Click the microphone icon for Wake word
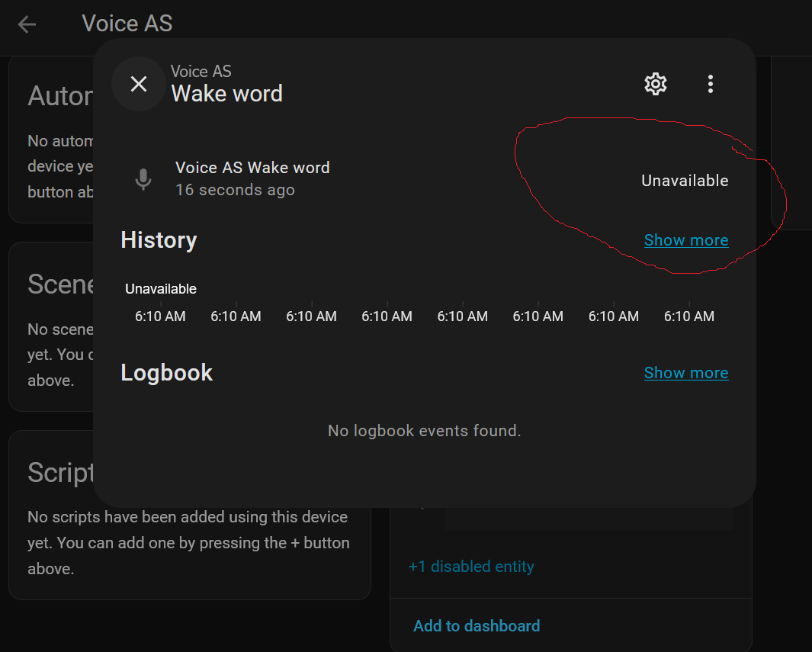 click(143, 179)
